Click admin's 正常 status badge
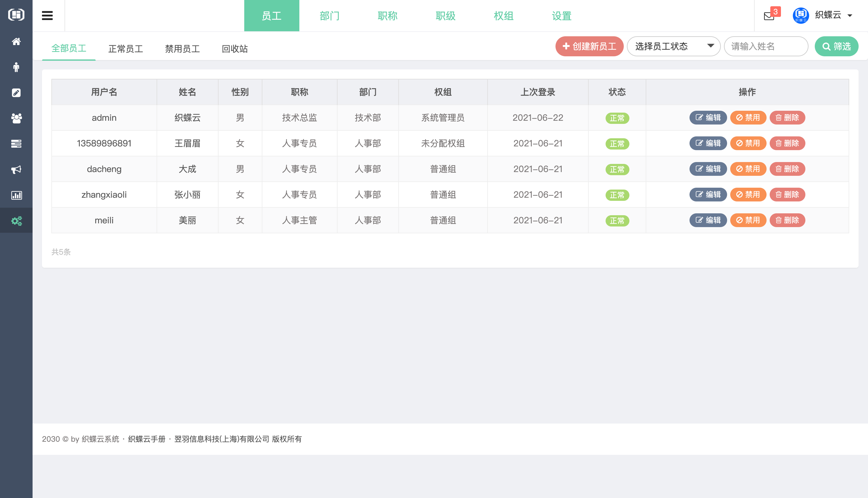 617,118
